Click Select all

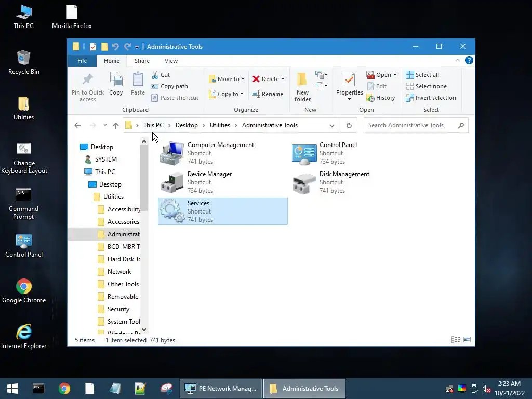pos(422,75)
